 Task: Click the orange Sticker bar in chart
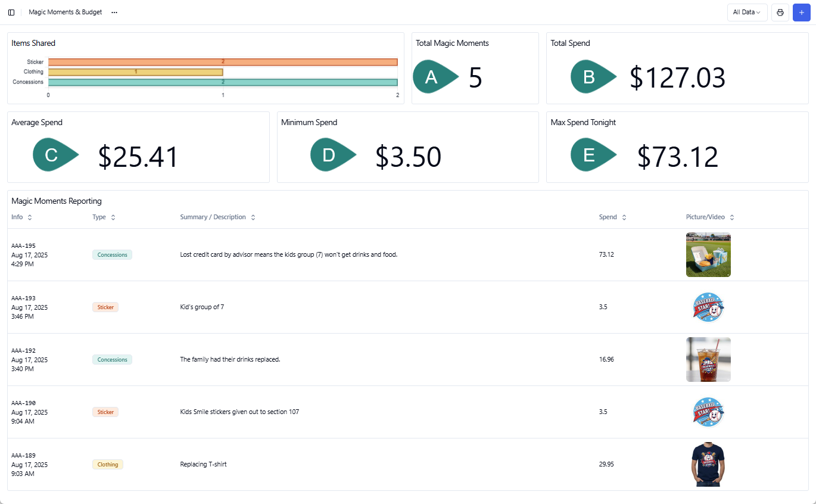tap(222, 62)
